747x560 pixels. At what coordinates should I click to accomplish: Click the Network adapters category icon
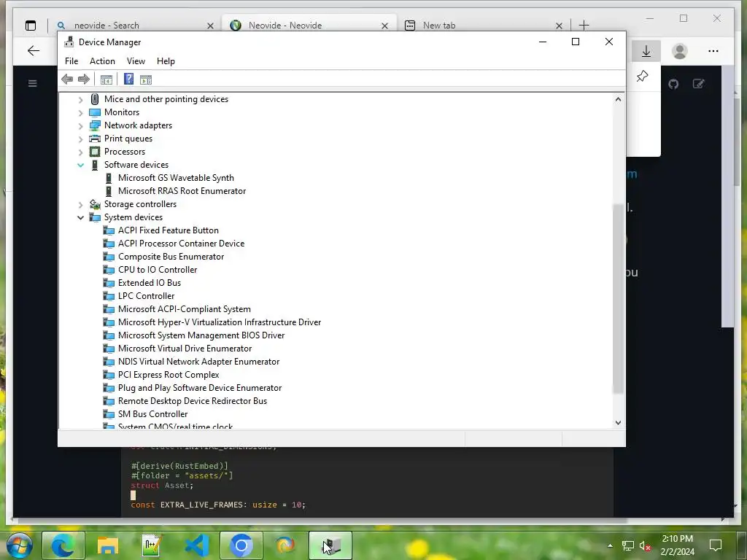pos(95,125)
